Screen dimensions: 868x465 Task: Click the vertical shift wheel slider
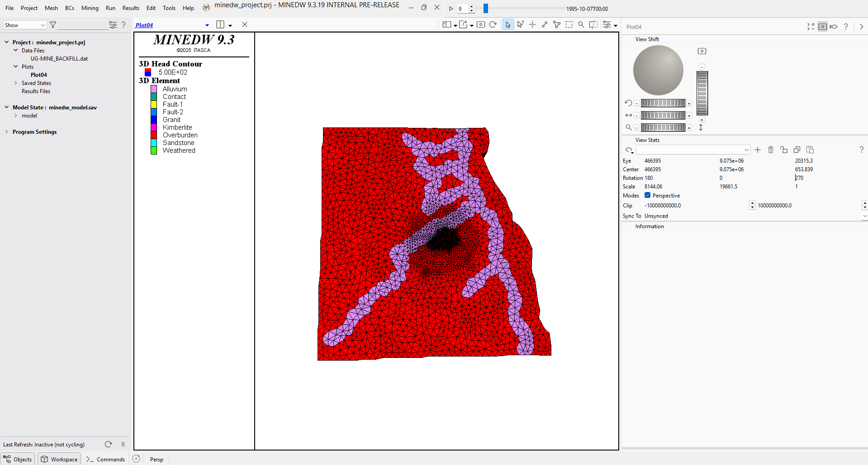tap(702, 93)
